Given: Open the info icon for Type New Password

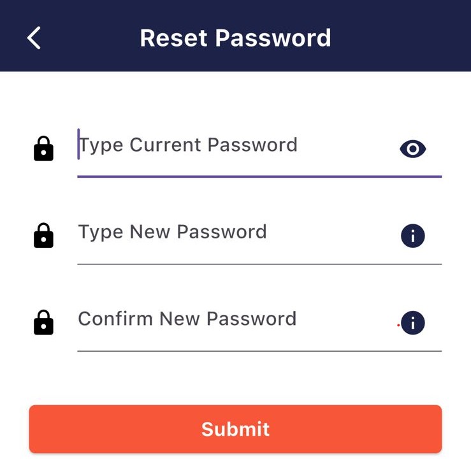Looking at the screenshot, I should pyautogui.click(x=413, y=236).
